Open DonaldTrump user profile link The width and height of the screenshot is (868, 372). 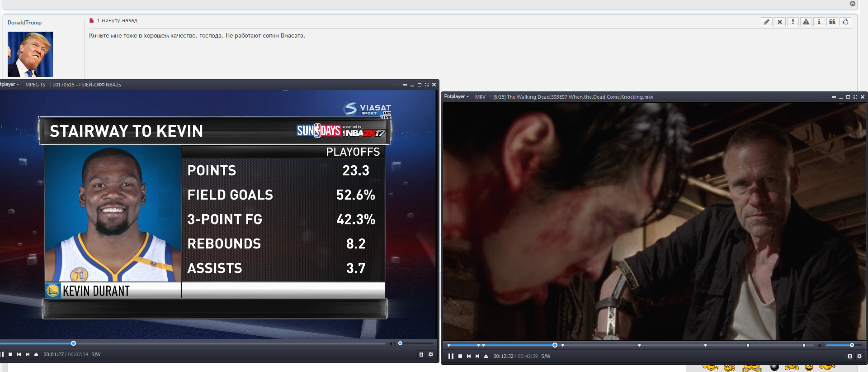(x=24, y=23)
